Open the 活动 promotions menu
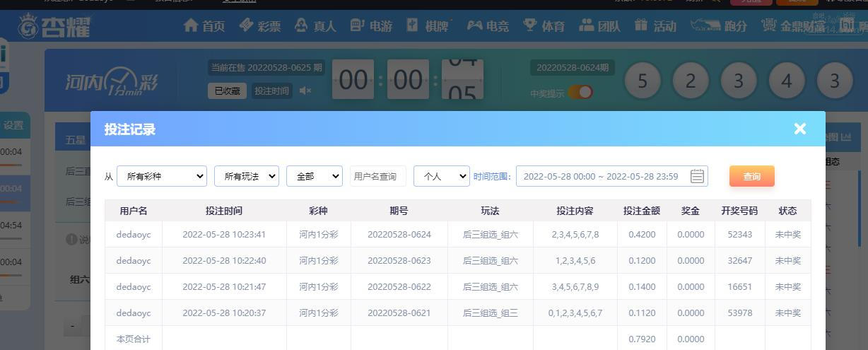Viewport: 868px width, 350px height. (665, 26)
